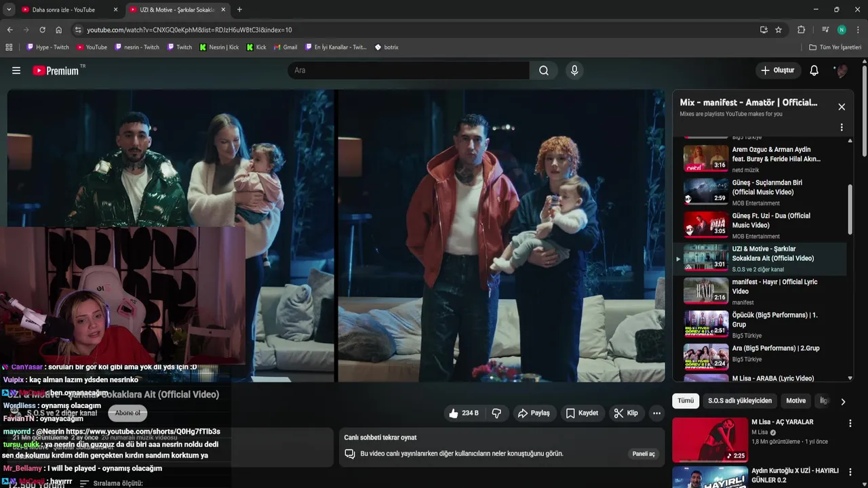
Task: Bookmark this page with star icon
Action: pos(778,30)
